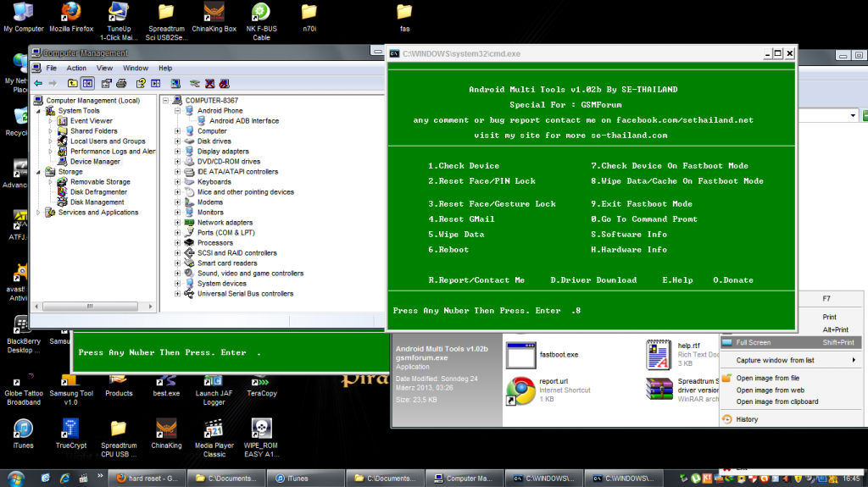The width and height of the screenshot is (868, 487).
Task: Click the Disable device toolbar icon
Action: 224,84
